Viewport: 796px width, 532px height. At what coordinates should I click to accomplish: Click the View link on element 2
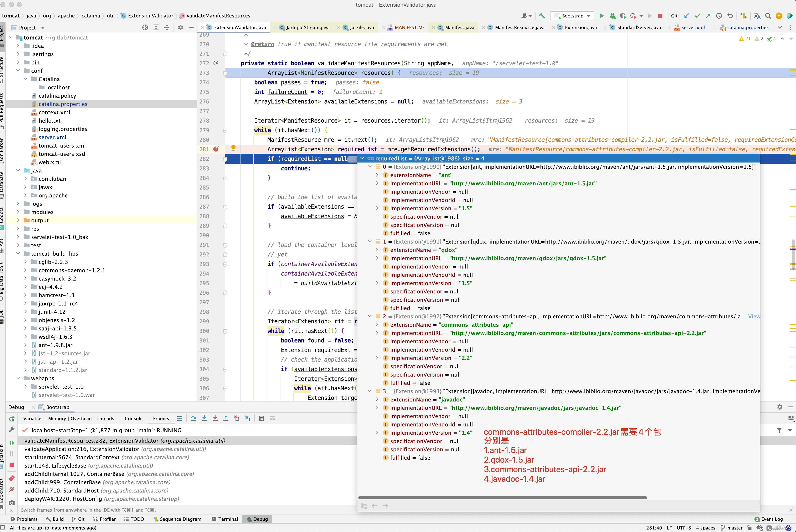click(x=754, y=316)
